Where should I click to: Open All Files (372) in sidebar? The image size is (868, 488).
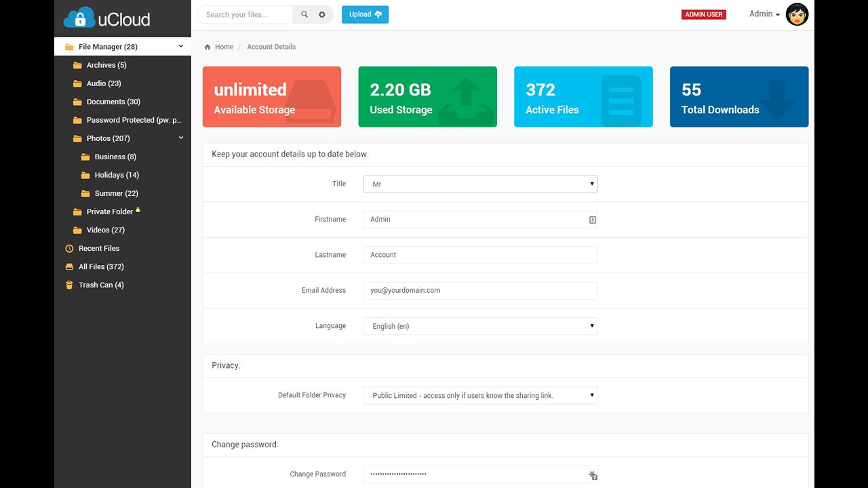tap(101, 267)
